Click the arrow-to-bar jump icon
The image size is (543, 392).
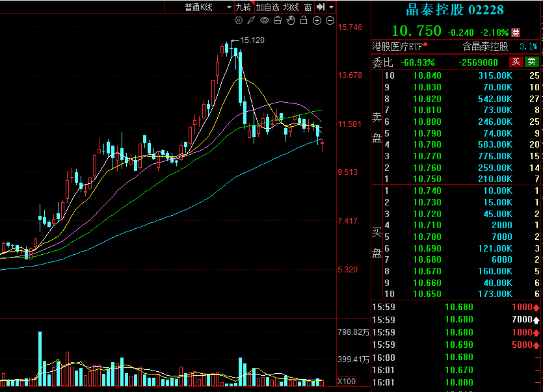pyautogui.click(x=320, y=7)
